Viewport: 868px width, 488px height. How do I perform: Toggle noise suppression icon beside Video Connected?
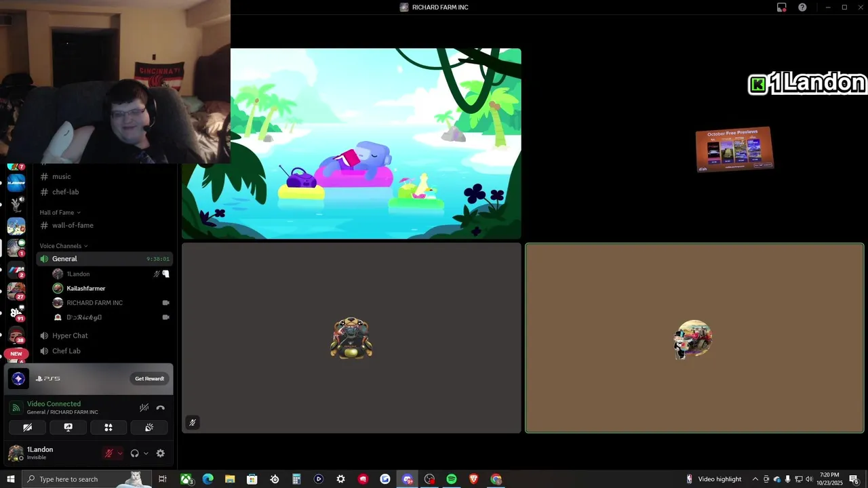point(144,407)
